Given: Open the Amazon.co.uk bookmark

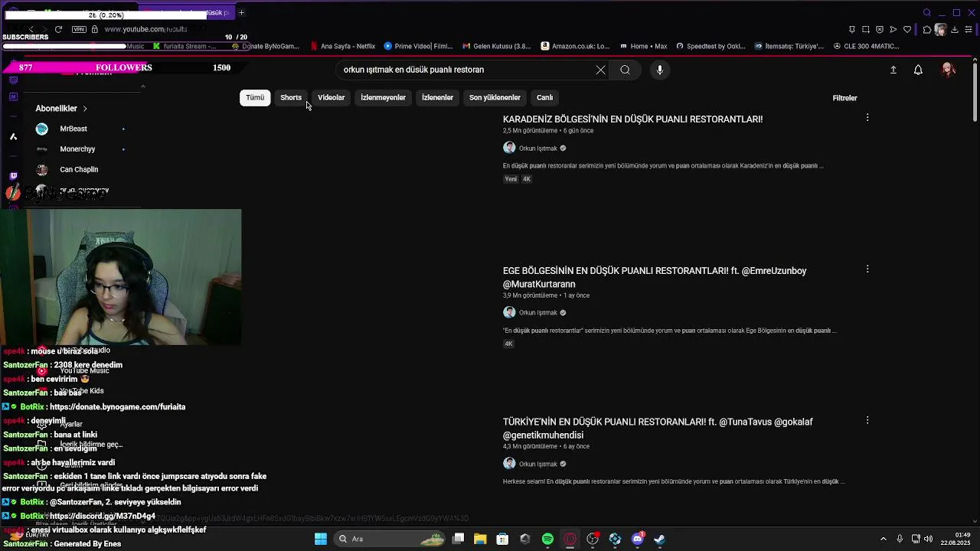Looking at the screenshot, I should coord(576,46).
